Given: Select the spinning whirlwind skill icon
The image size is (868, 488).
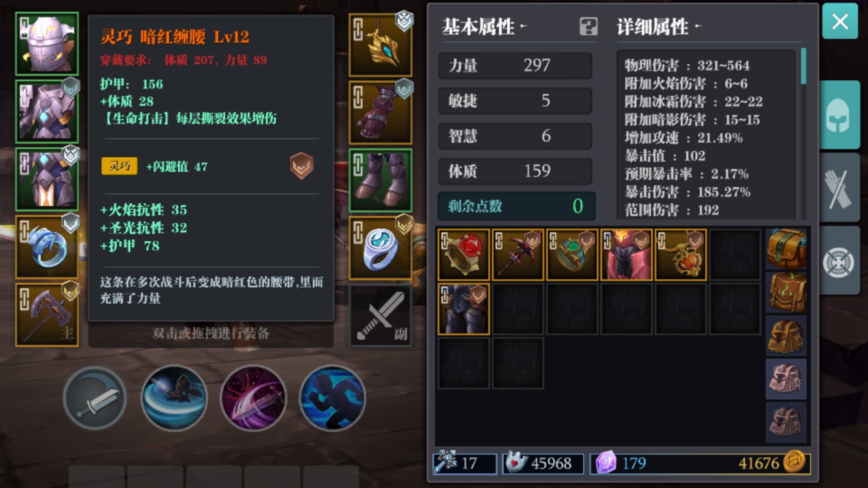Looking at the screenshot, I should [174, 398].
